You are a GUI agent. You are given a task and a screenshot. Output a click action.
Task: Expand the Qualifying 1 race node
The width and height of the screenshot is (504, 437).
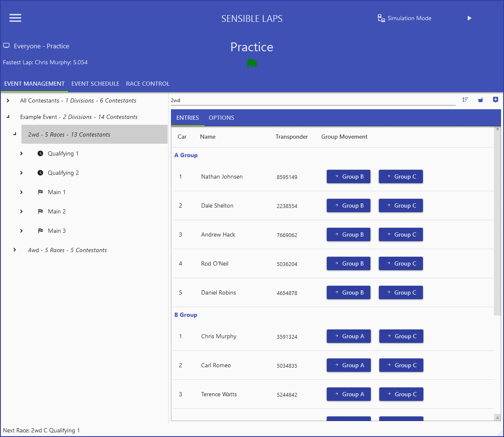click(x=21, y=153)
